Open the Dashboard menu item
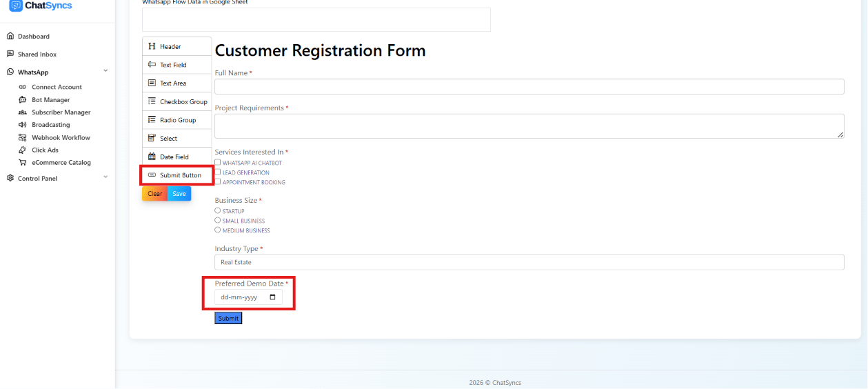This screenshot has width=868, height=389. point(34,36)
